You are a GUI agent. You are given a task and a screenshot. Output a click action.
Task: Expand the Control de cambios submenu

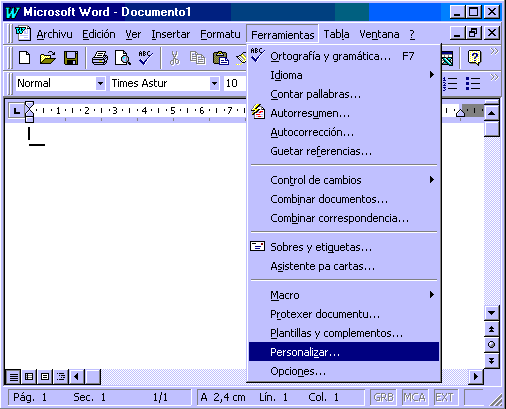(x=432, y=180)
